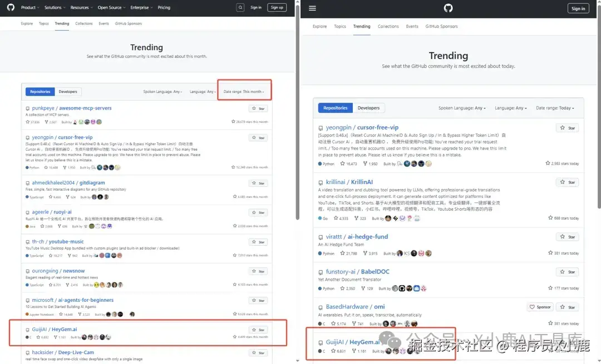The width and height of the screenshot is (601, 364).
Task: Click left window vertical scrollbar thumb
Action: [x=297, y=111]
